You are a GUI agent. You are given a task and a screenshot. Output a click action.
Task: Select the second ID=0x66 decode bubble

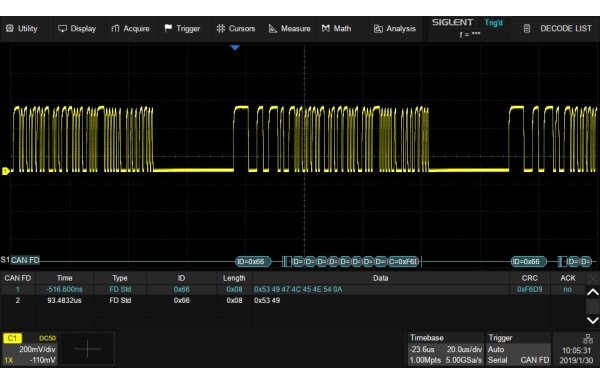coord(529,262)
